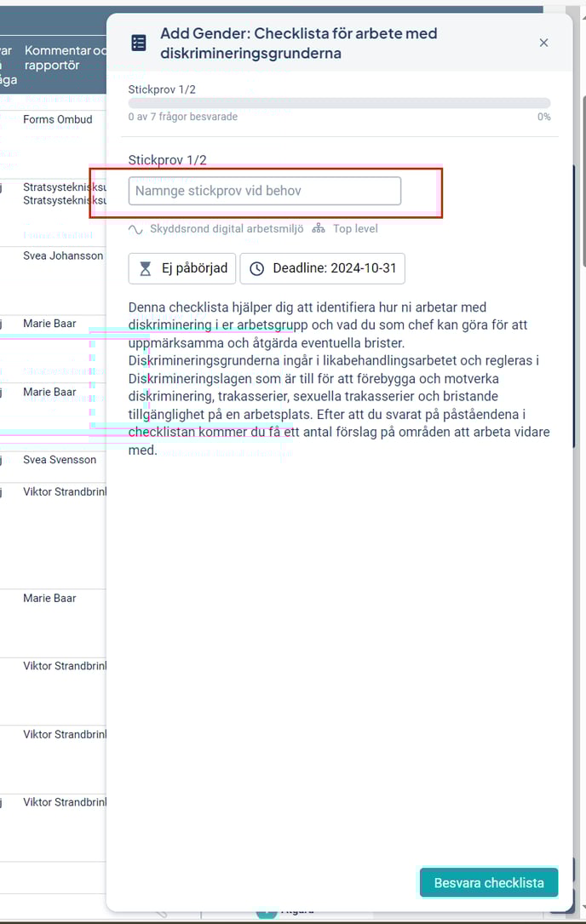Click the checklist description paragraph text
The width and height of the screenshot is (586, 924).
pos(339,377)
